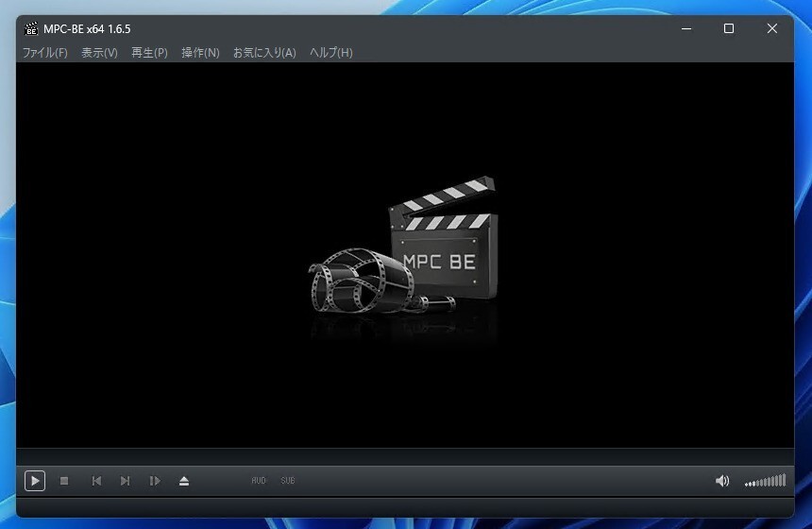This screenshot has height=529, width=812.
Task: Skip to the previous file
Action: (x=96, y=481)
